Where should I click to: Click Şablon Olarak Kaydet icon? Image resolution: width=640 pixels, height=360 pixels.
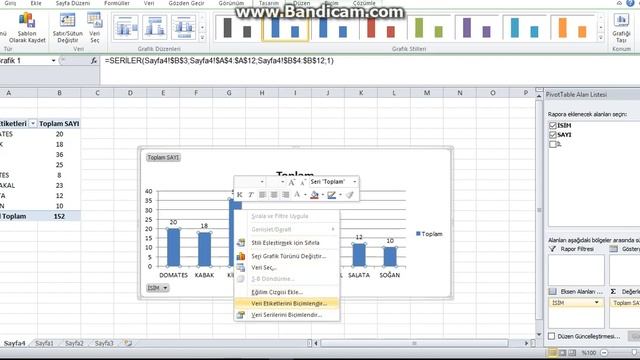27,28
